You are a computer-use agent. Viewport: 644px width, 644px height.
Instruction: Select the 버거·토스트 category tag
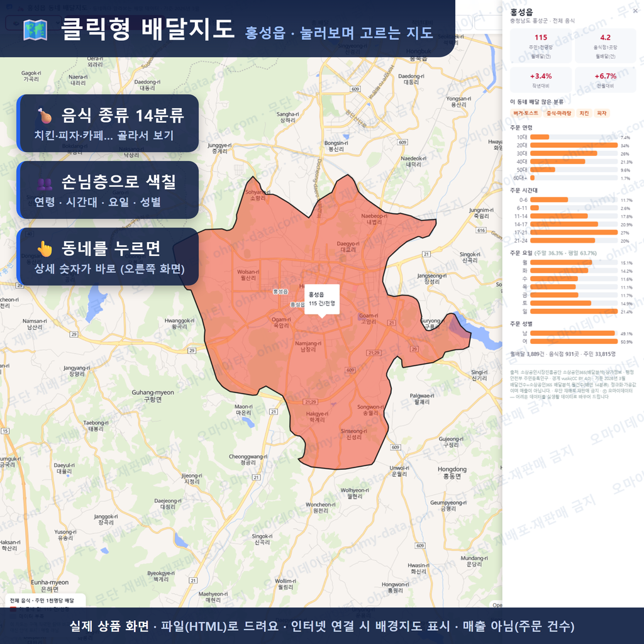point(525,113)
